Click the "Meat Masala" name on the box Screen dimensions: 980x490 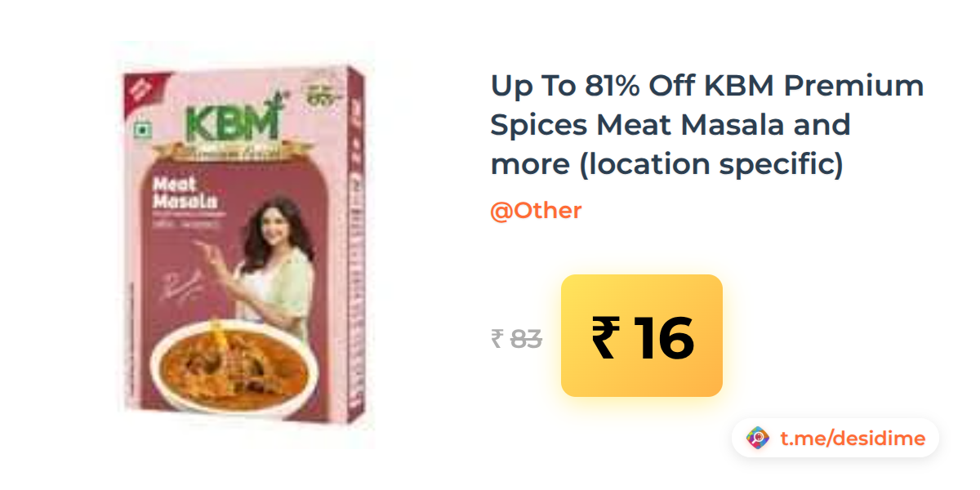[185, 191]
